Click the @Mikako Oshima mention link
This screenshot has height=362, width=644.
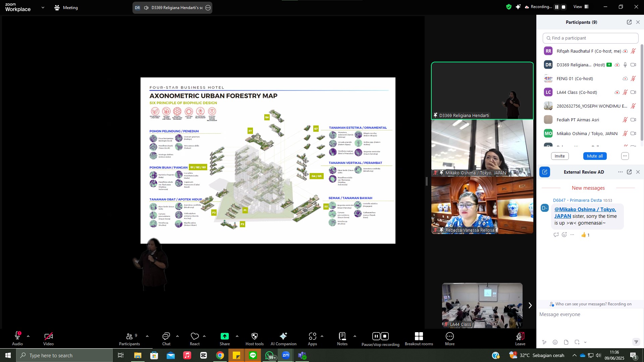pyautogui.click(x=585, y=213)
